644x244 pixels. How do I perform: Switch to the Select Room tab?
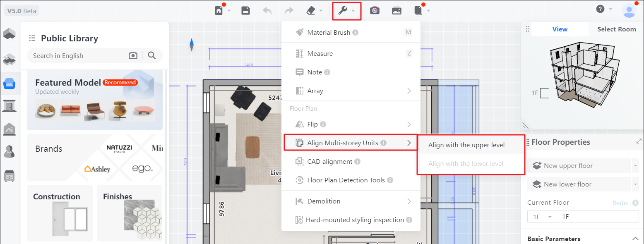click(x=616, y=29)
